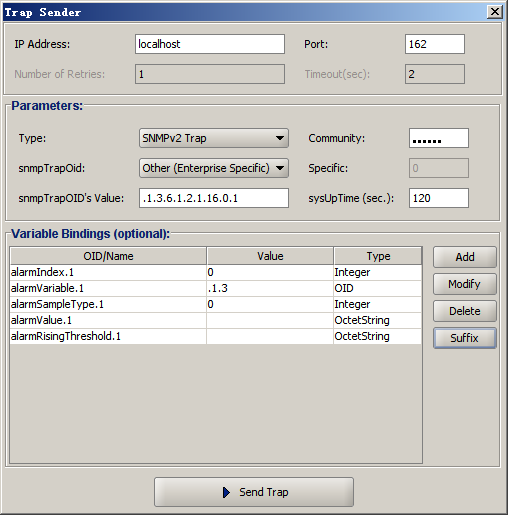Click the Value column header
Screen dimensions: 508x515
point(270,256)
